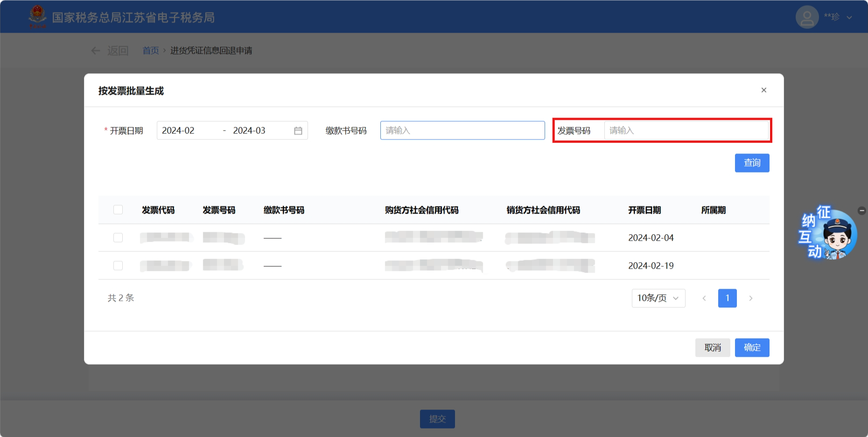
Task: Select page 1 in pagination
Action: click(x=727, y=298)
